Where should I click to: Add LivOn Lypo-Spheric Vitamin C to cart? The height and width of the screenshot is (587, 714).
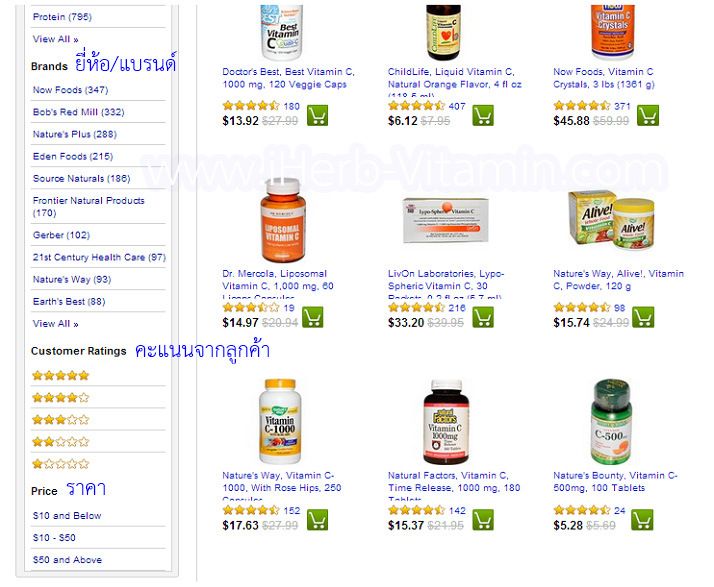483,317
